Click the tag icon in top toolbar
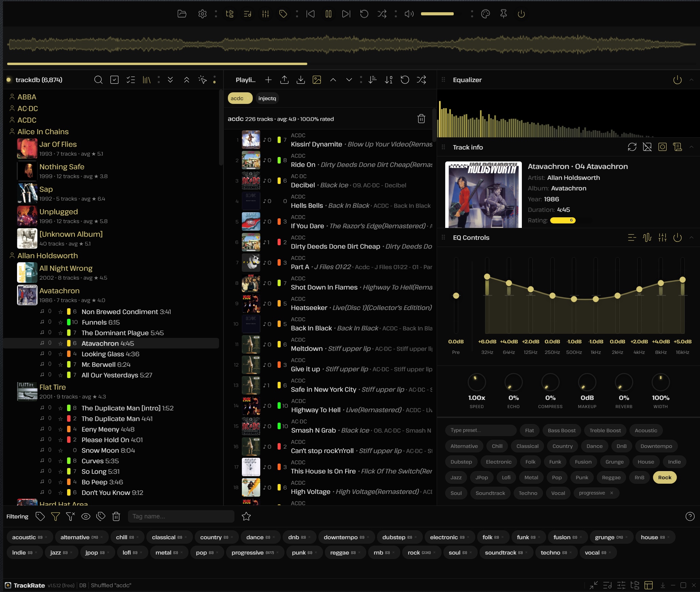This screenshot has height=592, width=700. click(x=283, y=14)
